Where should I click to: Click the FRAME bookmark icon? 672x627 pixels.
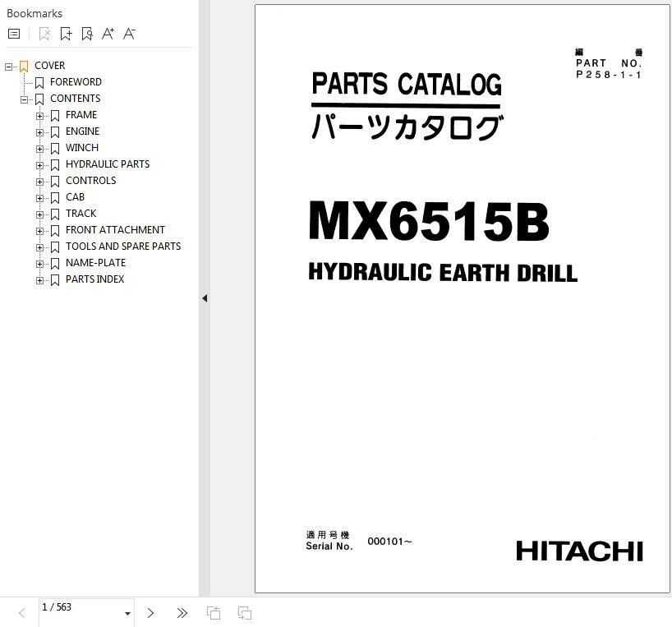pos(55,115)
